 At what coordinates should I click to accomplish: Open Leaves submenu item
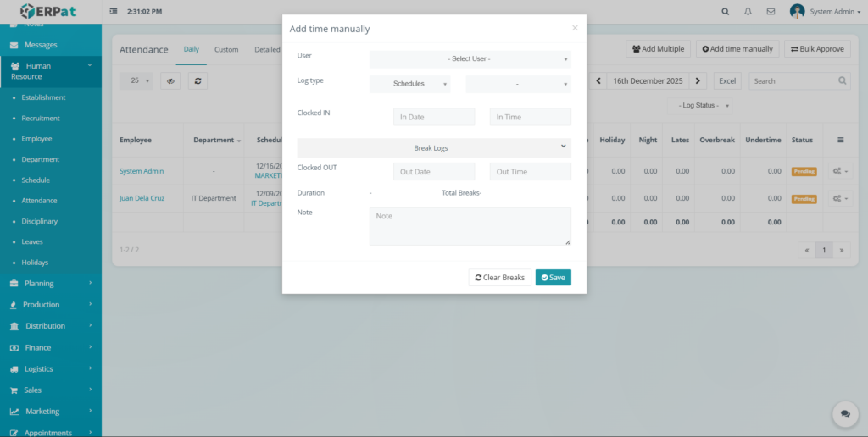click(32, 241)
